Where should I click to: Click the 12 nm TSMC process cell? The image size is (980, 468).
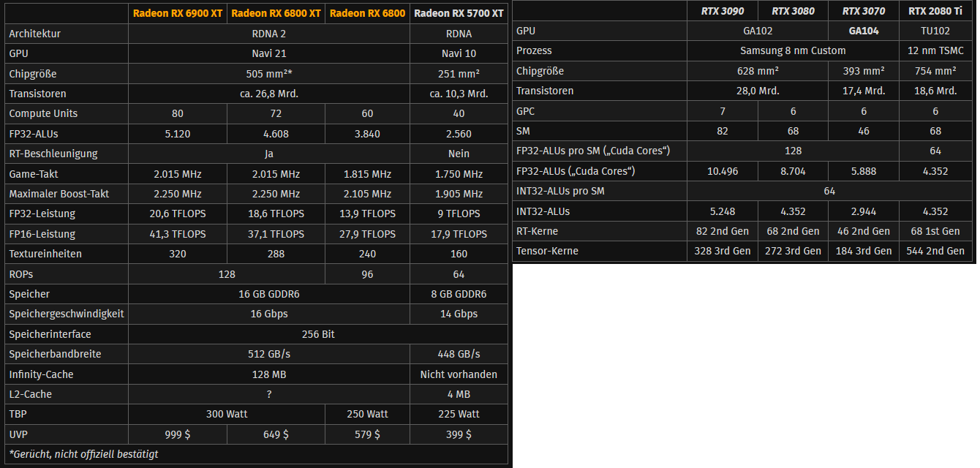coord(935,50)
